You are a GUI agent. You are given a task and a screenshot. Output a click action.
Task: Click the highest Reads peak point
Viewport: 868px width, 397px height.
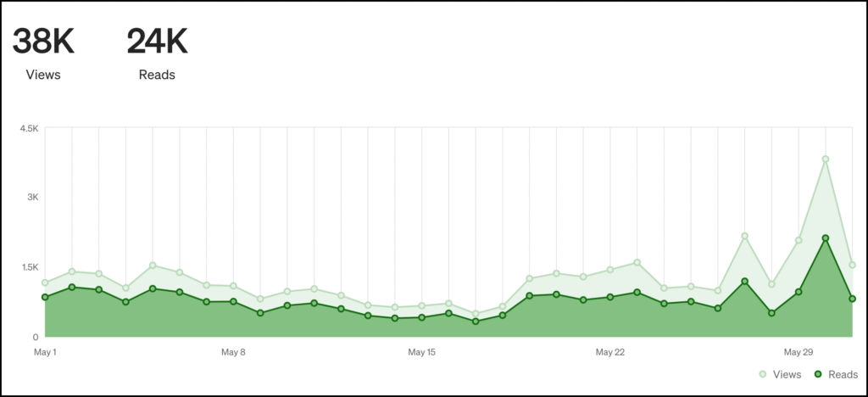tap(825, 238)
